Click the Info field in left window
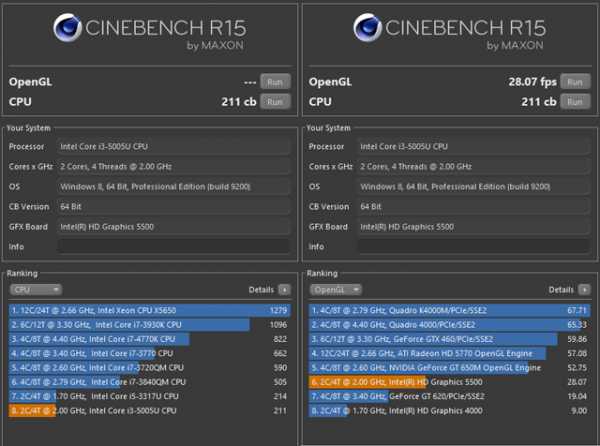Viewport: 600px width, 446px height. (174, 247)
